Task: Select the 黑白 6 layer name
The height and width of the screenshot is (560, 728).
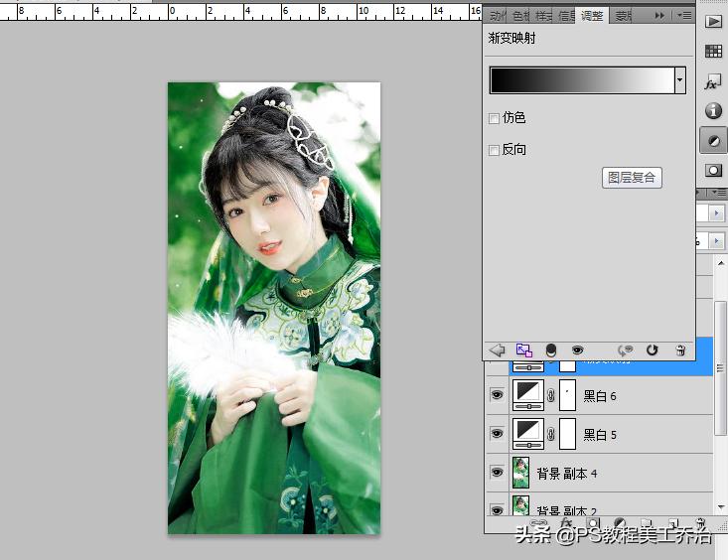Action: click(600, 396)
